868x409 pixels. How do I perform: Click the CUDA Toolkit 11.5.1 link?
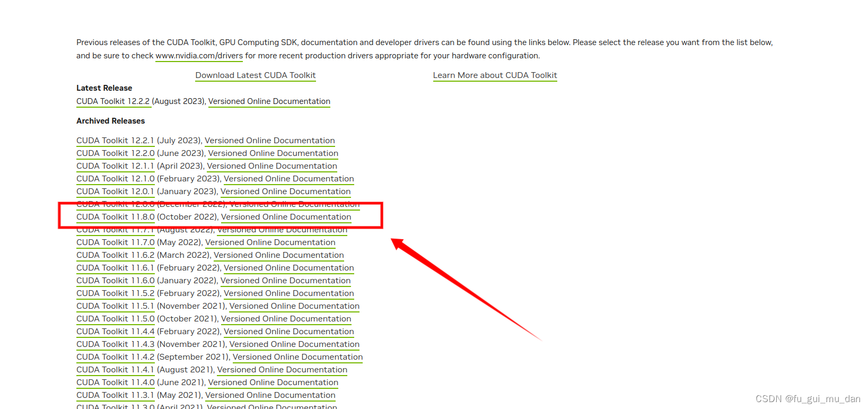(x=115, y=306)
